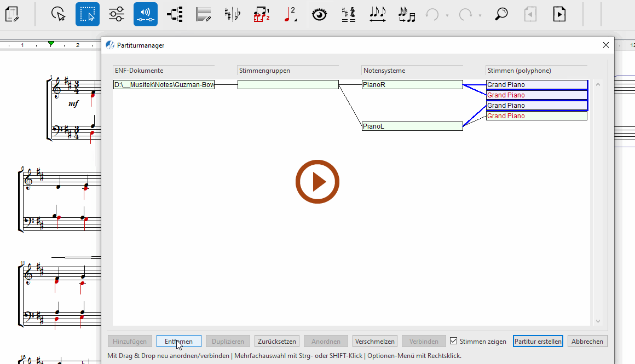Click the next page icon in toolbar
This screenshot has width=635, height=364.
(x=559, y=14)
